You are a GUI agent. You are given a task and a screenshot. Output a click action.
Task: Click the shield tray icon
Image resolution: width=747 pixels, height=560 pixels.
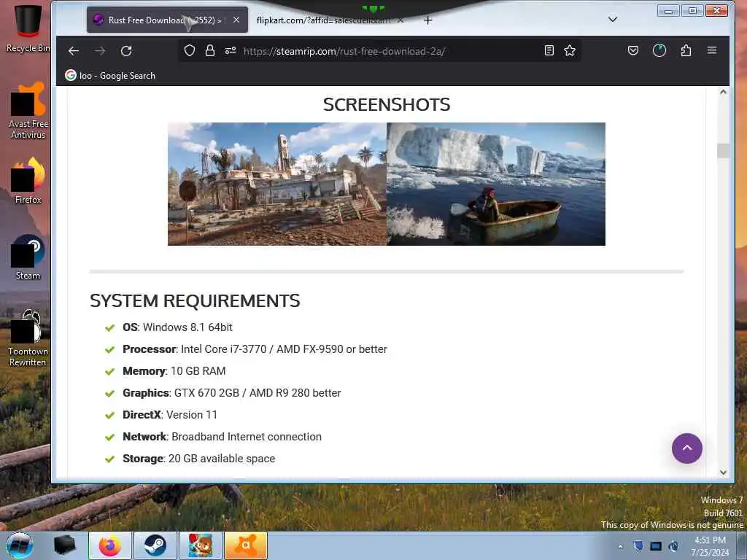tap(638, 545)
